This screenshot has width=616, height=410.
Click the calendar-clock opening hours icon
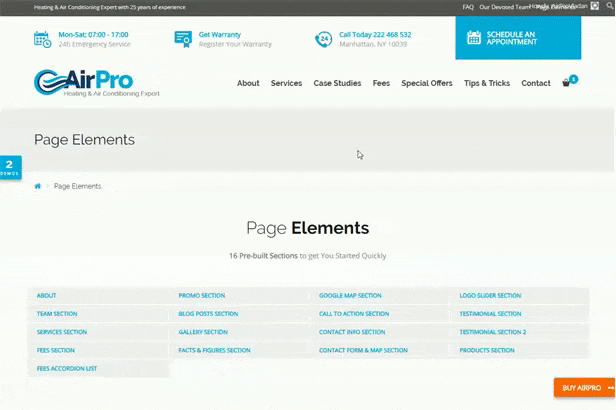tap(42, 39)
